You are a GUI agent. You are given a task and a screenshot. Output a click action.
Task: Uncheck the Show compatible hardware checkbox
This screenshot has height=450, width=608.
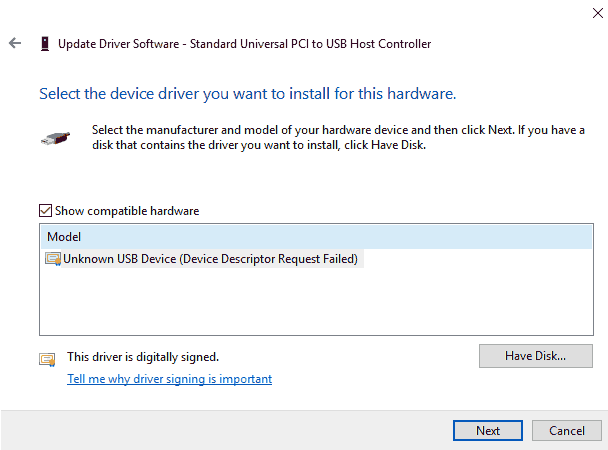tap(45, 210)
